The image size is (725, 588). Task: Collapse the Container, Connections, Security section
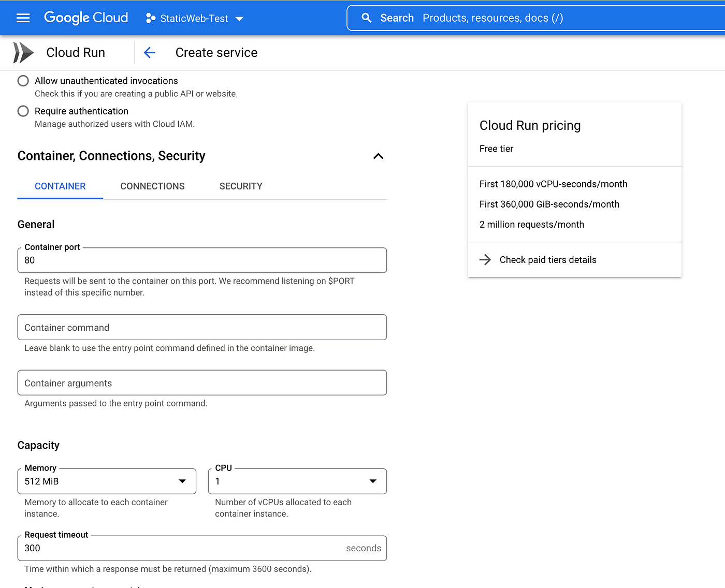pos(378,156)
